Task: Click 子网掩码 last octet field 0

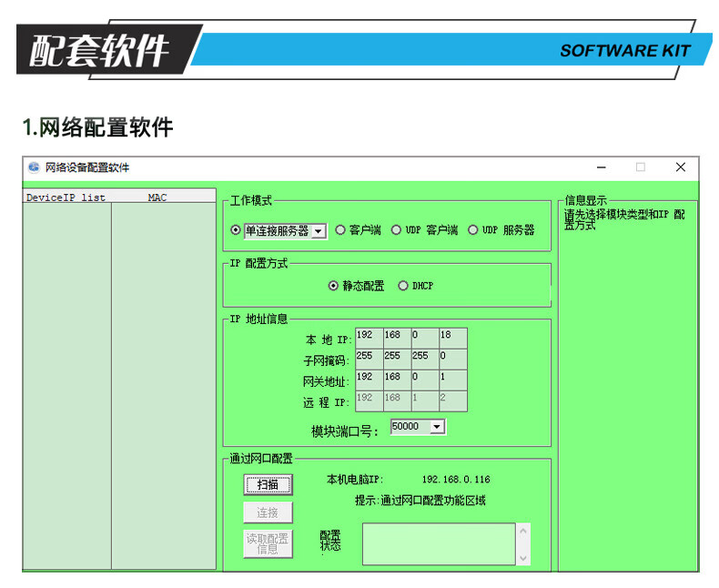Action: click(453, 360)
